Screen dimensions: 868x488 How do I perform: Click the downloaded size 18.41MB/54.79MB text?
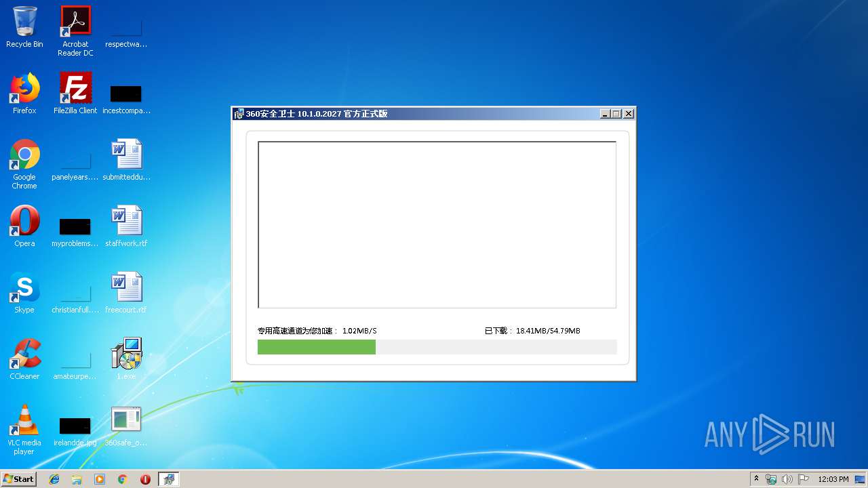coord(548,331)
